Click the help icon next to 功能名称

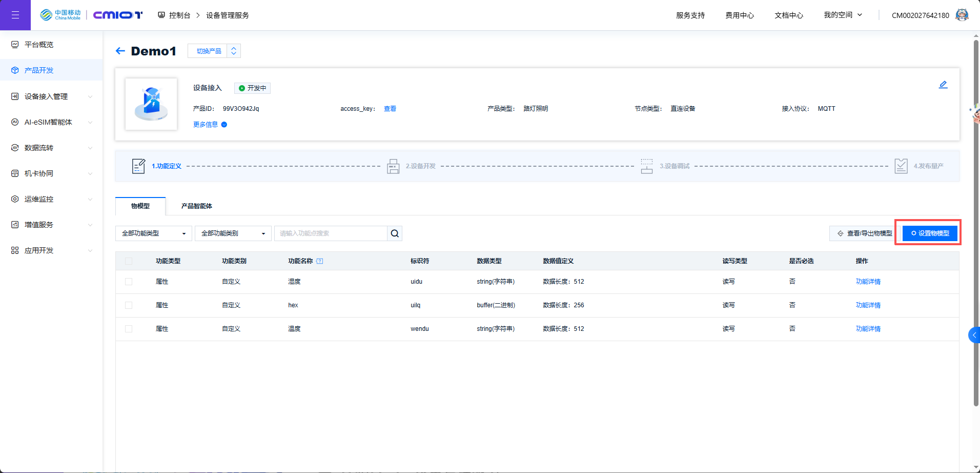[x=320, y=261]
